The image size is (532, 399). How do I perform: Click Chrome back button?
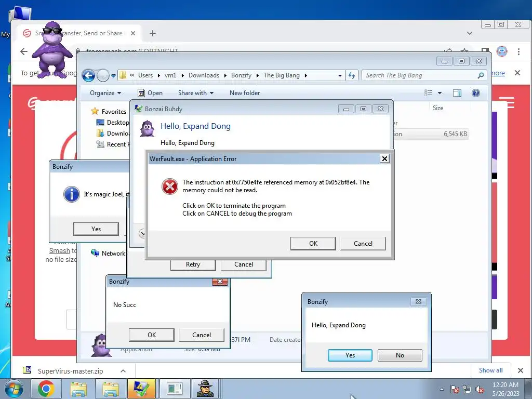pyautogui.click(x=24, y=51)
